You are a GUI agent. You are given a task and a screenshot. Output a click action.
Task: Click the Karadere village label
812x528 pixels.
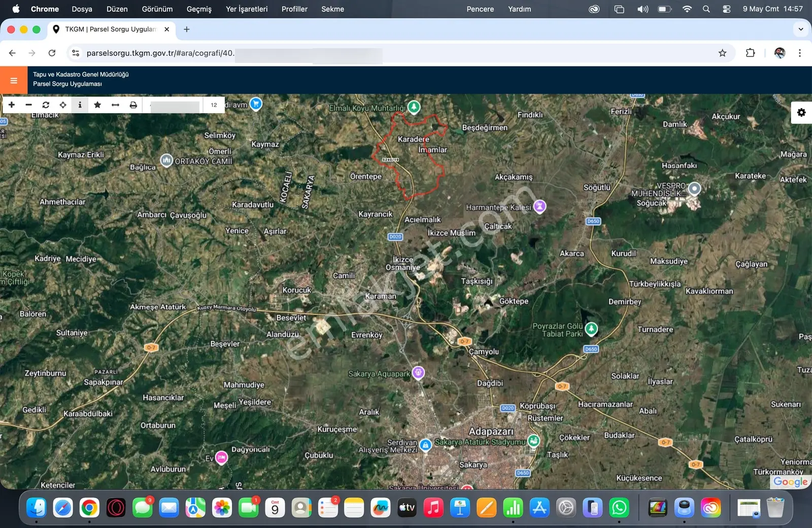point(413,139)
